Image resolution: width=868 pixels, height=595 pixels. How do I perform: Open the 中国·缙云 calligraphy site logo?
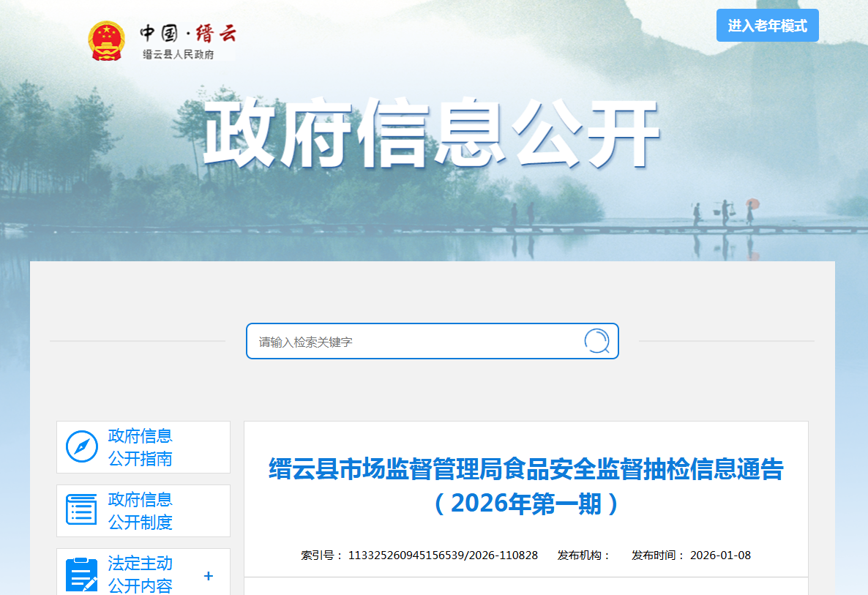click(188, 33)
